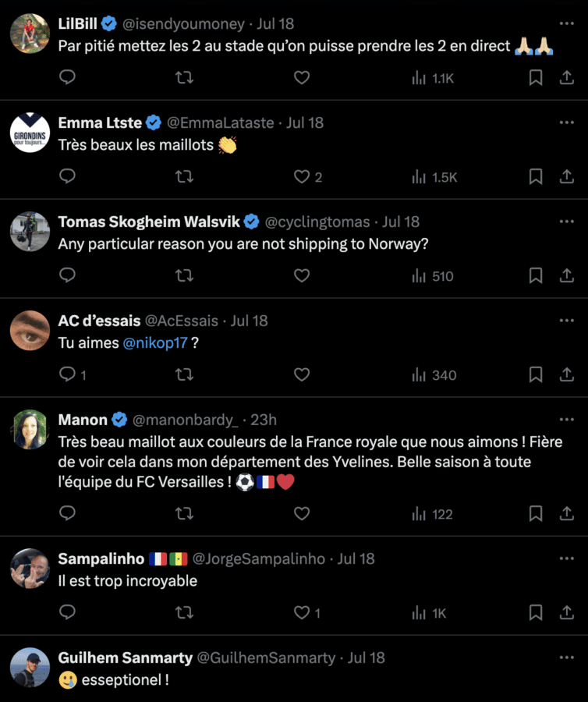Open the @JorgeSampalinho handle
This screenshot has width=588, height=702.
tap(259, 558)
